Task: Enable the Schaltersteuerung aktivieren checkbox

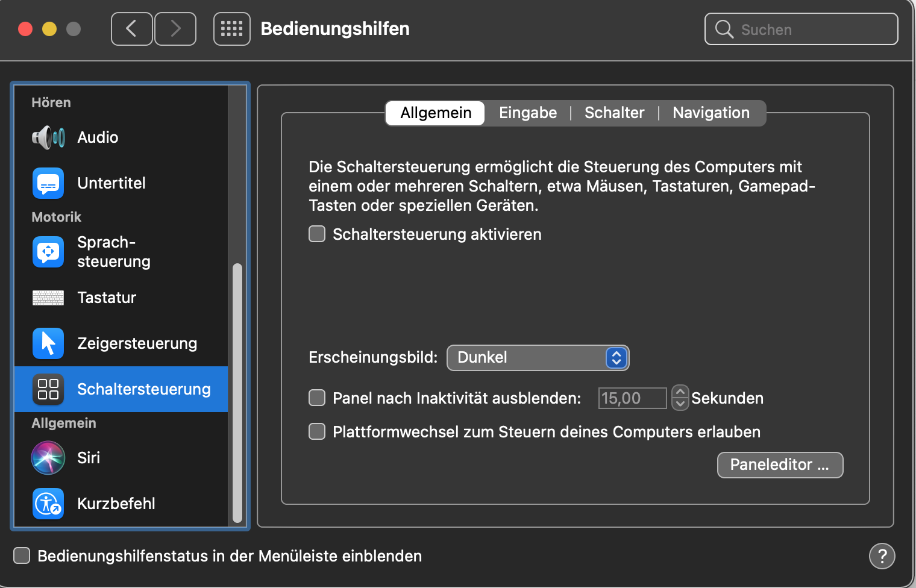Action: (x=317, y=234)
